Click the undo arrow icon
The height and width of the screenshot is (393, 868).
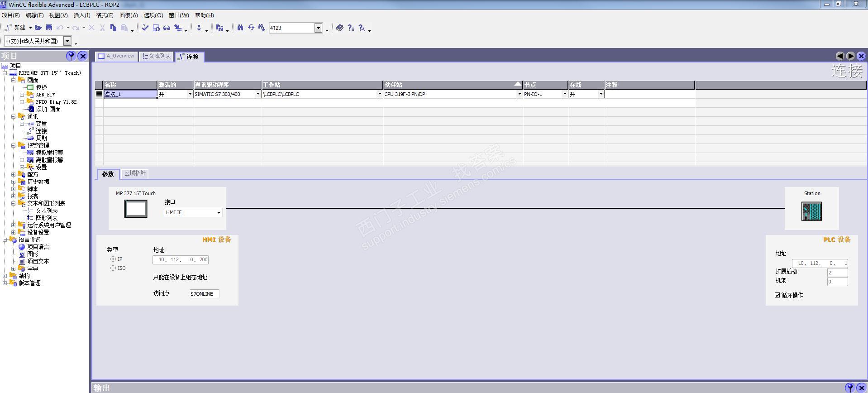60,28
